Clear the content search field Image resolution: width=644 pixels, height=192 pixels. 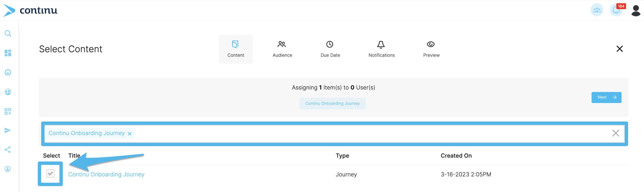615,133
